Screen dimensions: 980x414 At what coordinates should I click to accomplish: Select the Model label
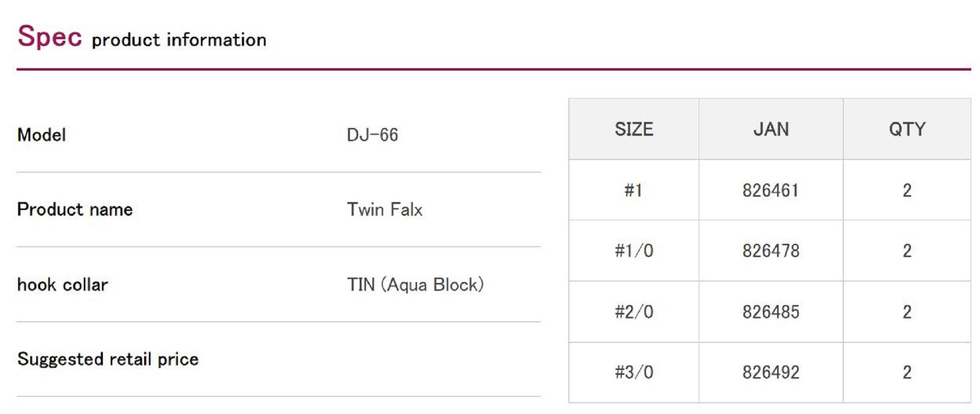[x=42, y=135]
